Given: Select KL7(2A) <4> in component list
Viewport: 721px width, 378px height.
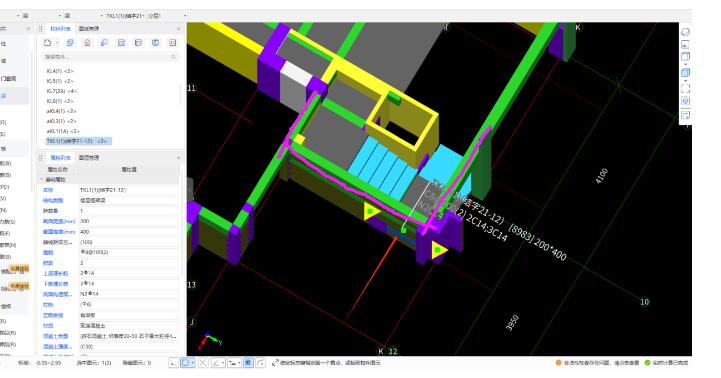Looking at the screenshot, I should [62, 91].
